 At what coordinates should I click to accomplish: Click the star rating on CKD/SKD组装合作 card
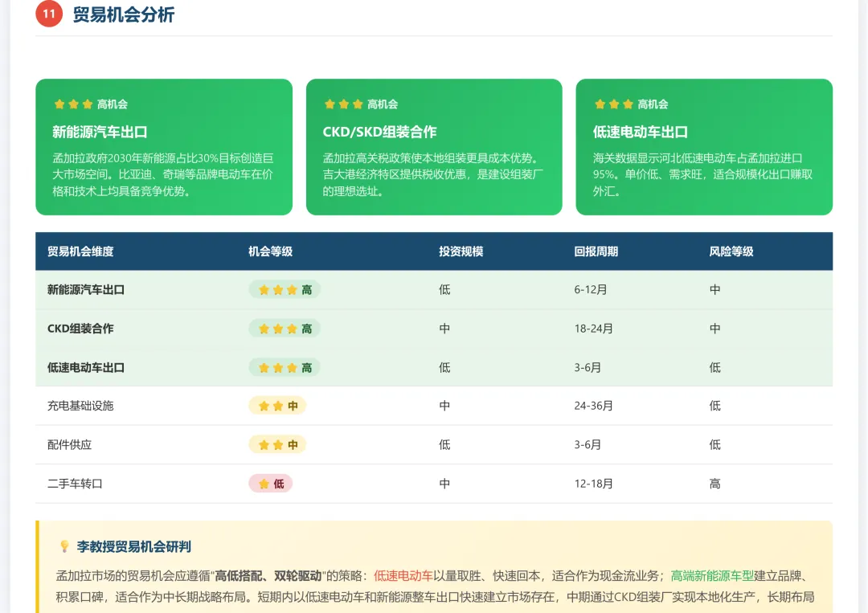[x=343, y=104]
